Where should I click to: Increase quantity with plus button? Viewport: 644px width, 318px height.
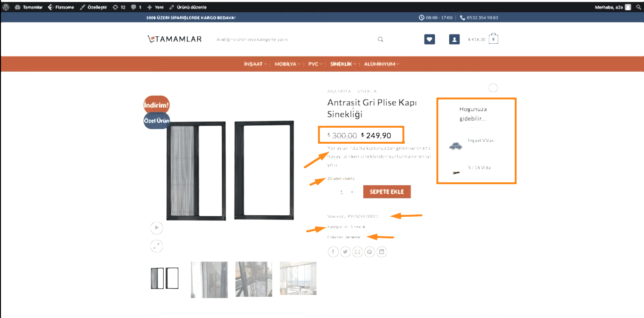pyautogui.click(x=352, y=192)
